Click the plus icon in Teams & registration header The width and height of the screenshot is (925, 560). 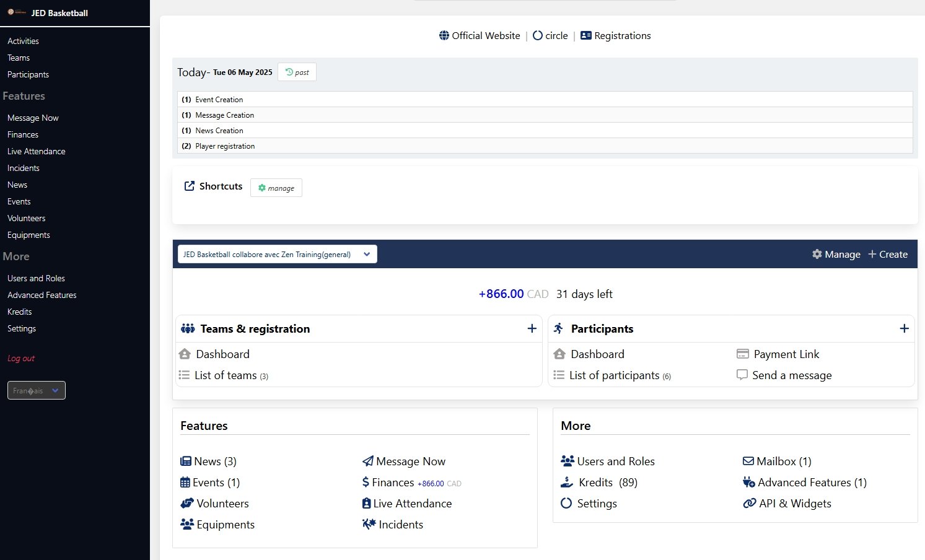coord(532,328)
